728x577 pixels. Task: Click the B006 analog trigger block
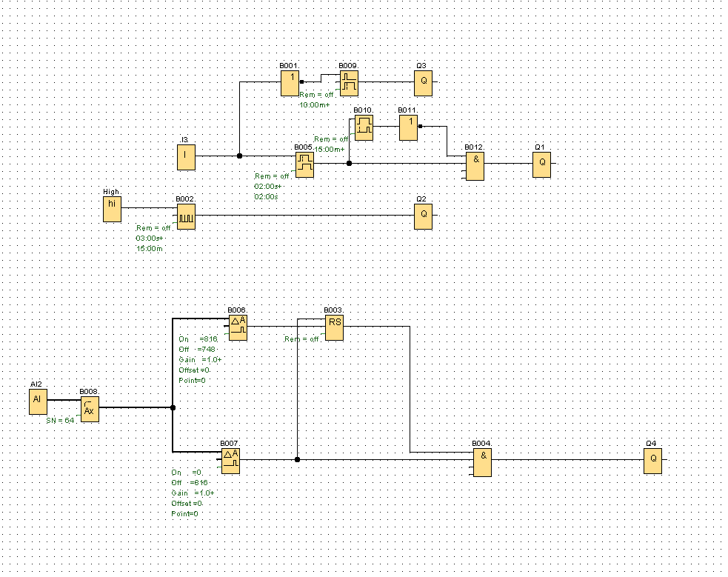click(x=238, y=327)
